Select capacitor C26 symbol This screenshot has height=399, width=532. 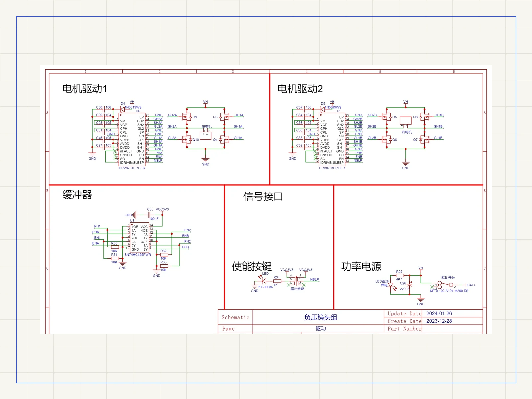(410, 285)
